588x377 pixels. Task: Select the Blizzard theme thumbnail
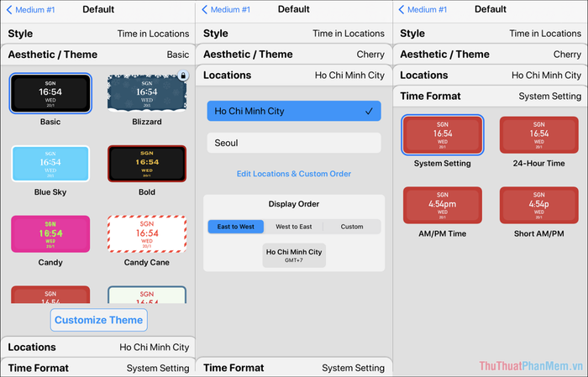(147, 93)
